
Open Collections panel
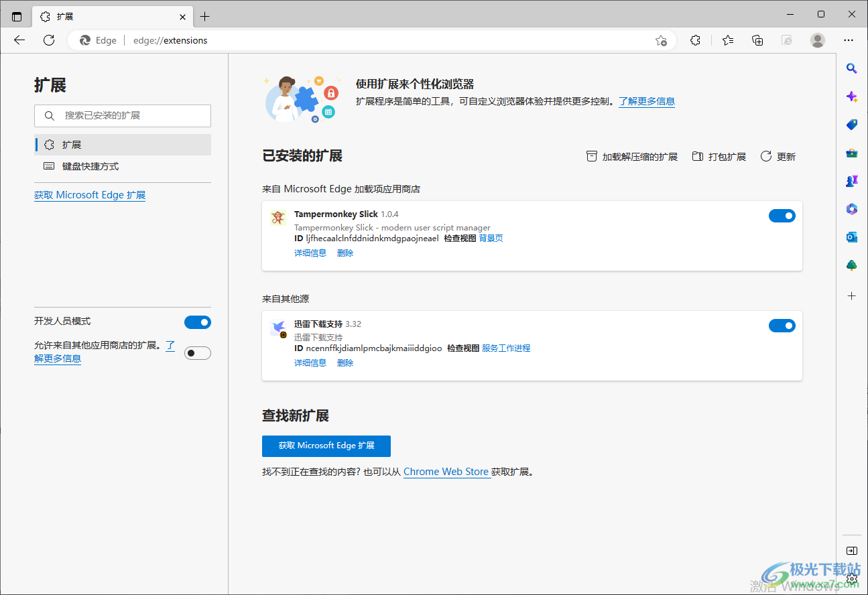[757, 40]
